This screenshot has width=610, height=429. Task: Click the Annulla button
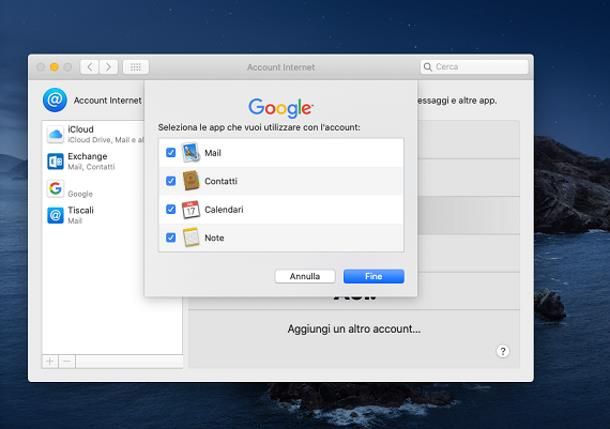(305, 276)
